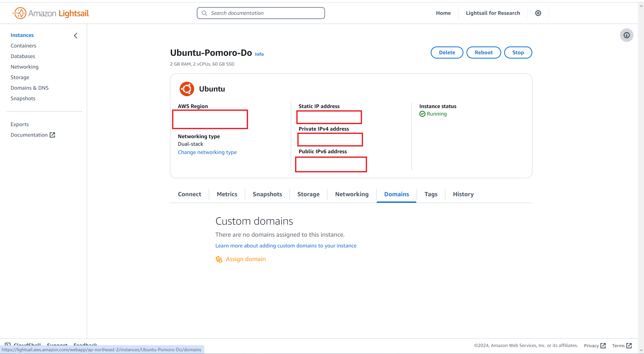Open the settings gear icon
Screen dimensions: 644x354
(538, 13)
